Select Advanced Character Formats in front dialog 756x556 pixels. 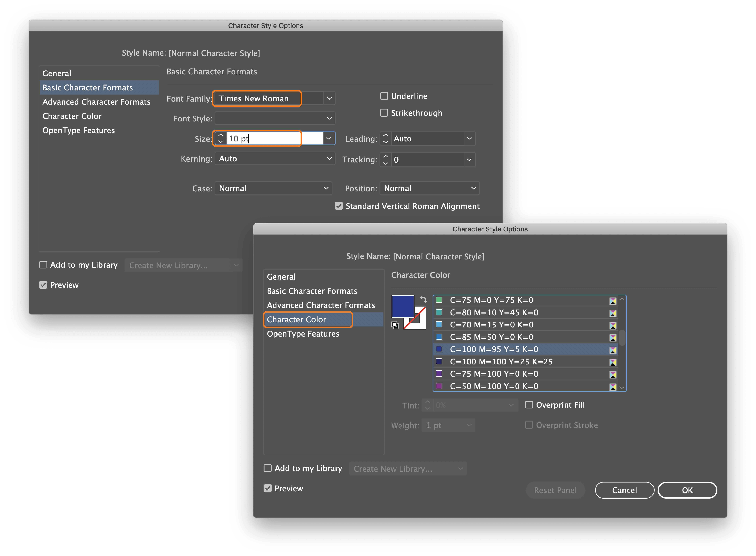coord(324,305)
